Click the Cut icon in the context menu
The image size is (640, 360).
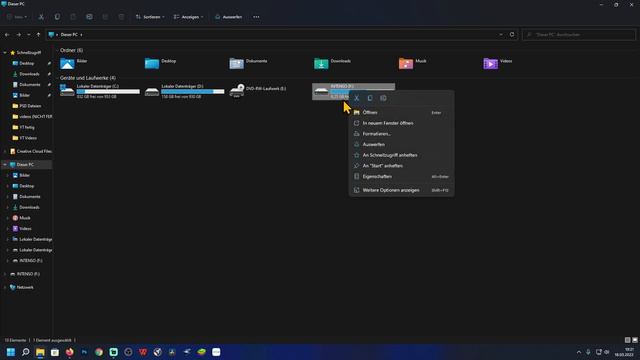coord(357,98)
